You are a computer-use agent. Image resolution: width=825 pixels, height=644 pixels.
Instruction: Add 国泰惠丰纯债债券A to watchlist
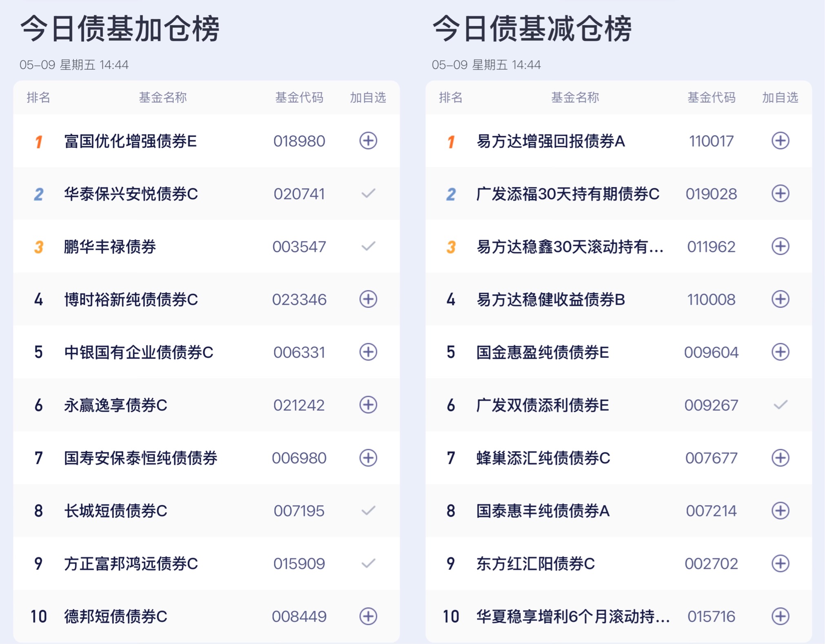click(780, 510)
